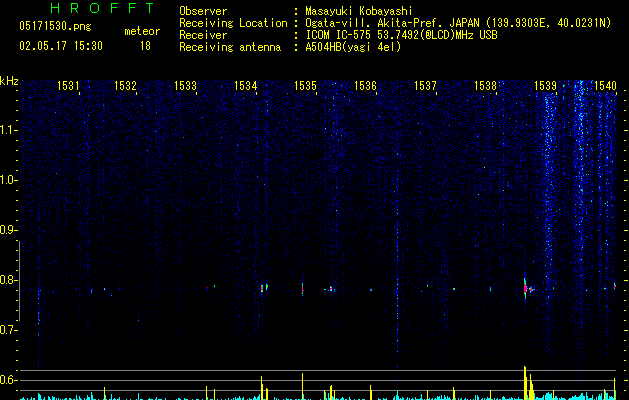
Task: Click the 1535 time axis marker
Action: [x=305, y=85]
